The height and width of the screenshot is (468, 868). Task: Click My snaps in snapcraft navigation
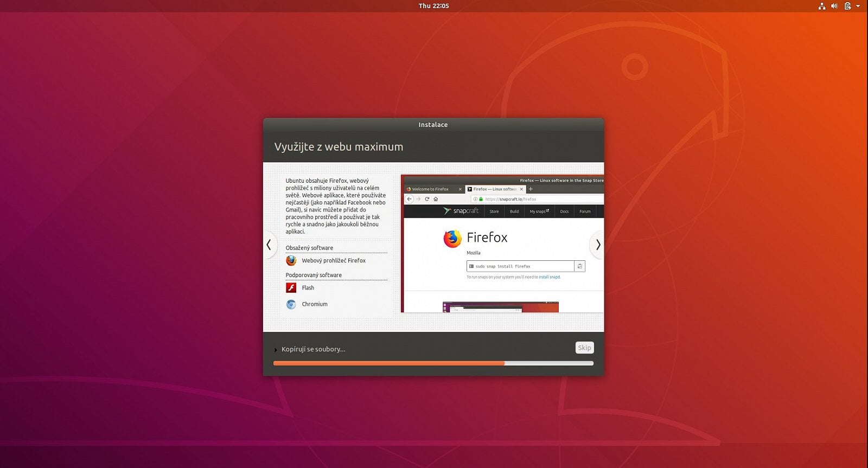click(539, 211)
